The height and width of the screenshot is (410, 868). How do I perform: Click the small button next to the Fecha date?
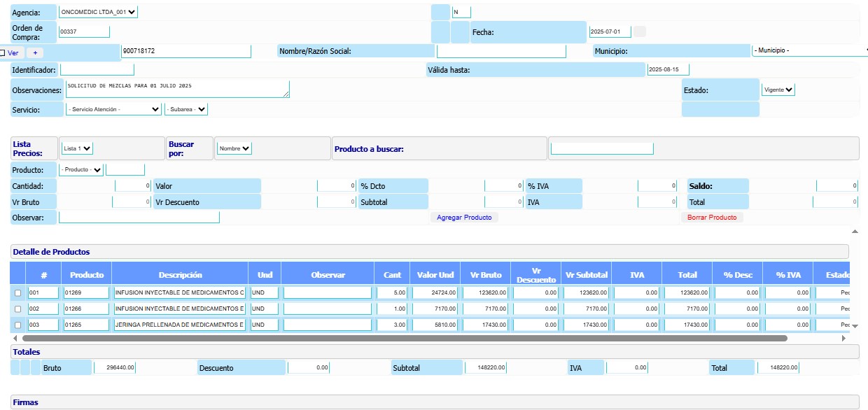click(640, 31)
